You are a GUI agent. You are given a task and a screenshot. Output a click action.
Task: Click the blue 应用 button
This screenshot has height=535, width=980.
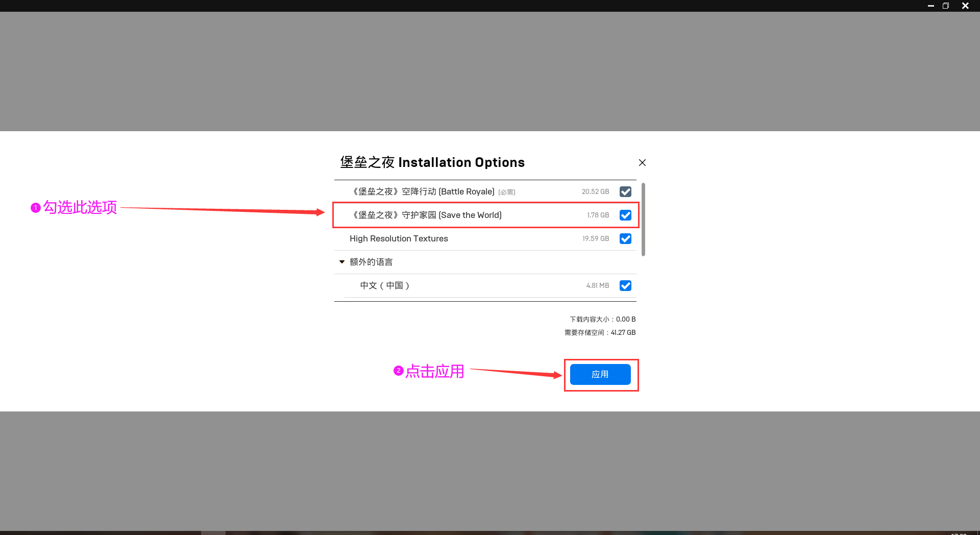[x=600, y=374]
